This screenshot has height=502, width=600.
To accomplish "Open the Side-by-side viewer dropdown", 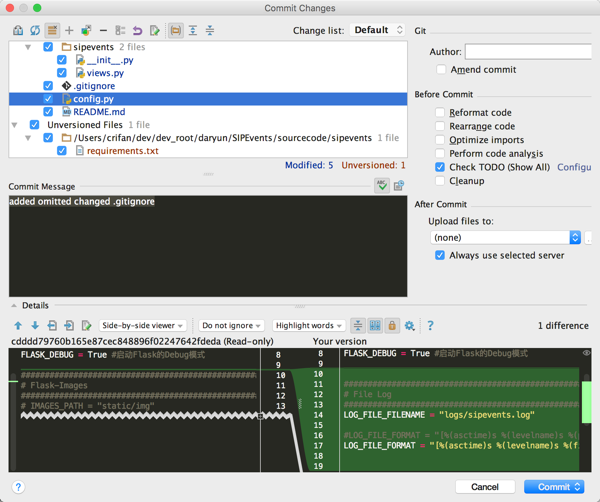I will pos(143,326).
